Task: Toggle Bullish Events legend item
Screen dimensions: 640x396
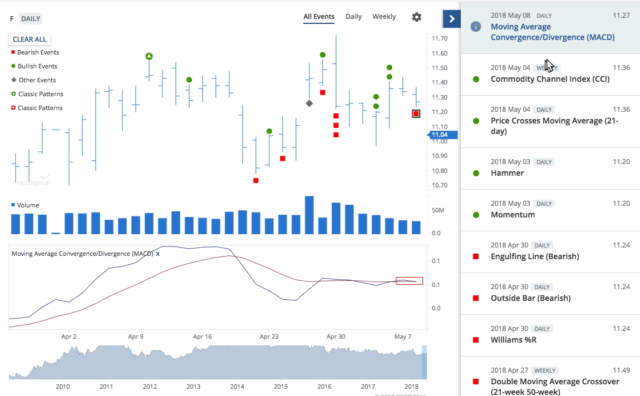Action: click(34, 66)
